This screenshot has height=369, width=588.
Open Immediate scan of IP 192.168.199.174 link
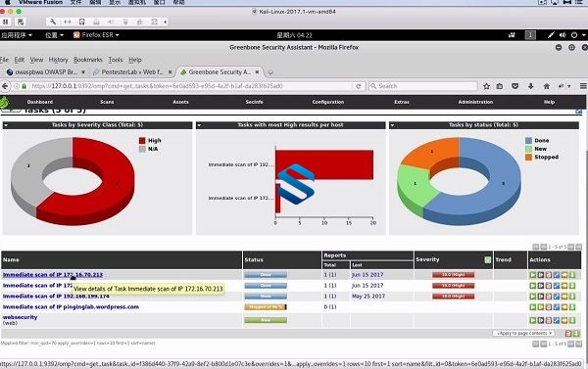click(x=56, y=297)
